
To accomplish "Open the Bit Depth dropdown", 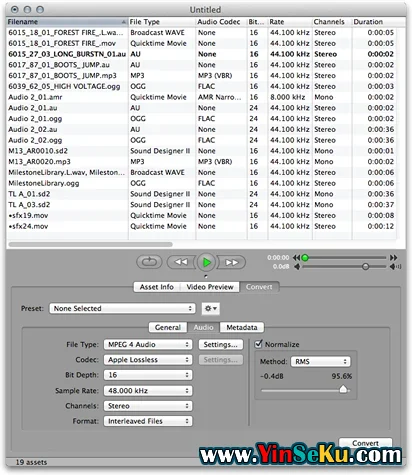I will pos(148,375).
